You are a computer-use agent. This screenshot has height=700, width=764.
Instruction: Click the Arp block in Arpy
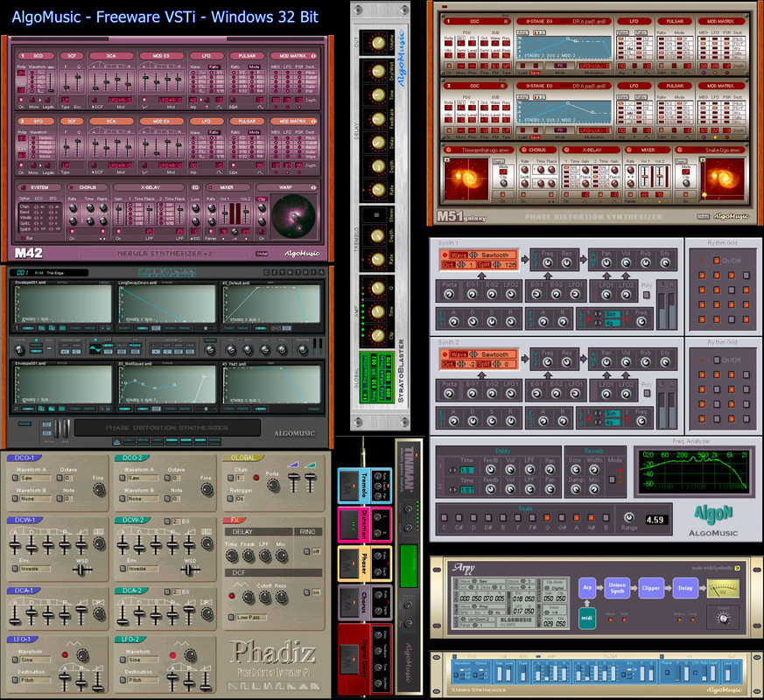(x=587, y=587)
